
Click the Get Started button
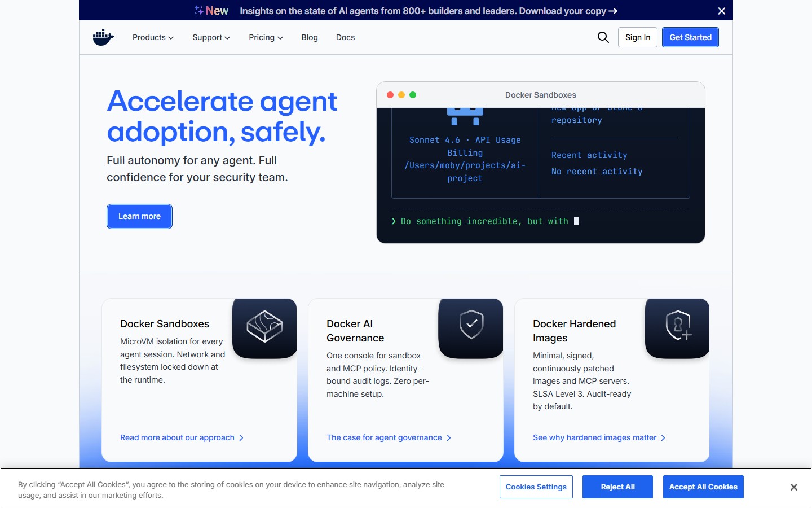(x=691, y=37)
